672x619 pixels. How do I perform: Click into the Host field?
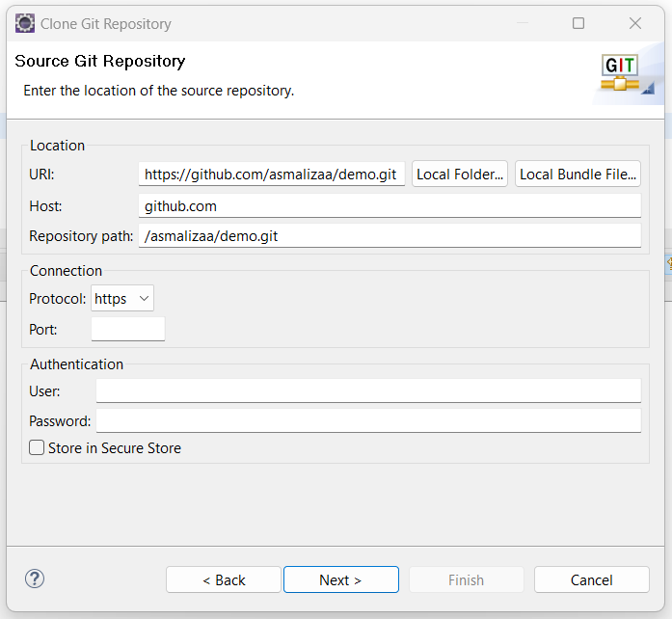(x=390, y=205)
